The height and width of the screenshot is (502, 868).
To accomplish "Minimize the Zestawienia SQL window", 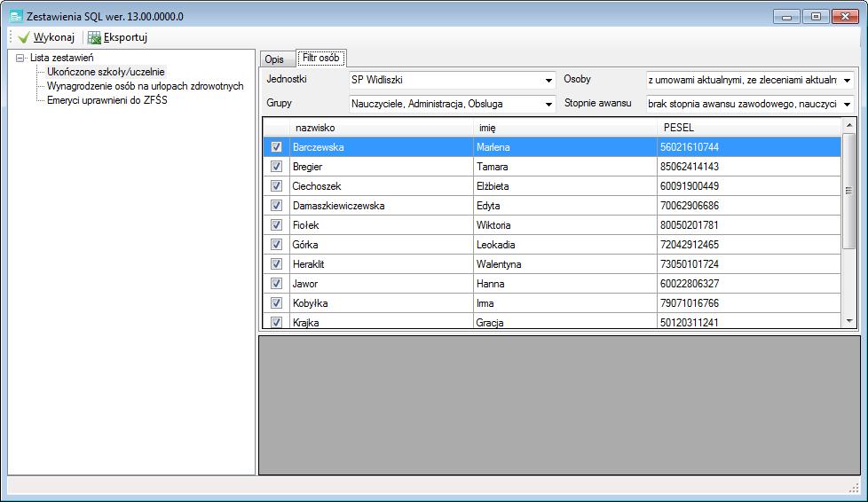I will click(x=786, y=17).
